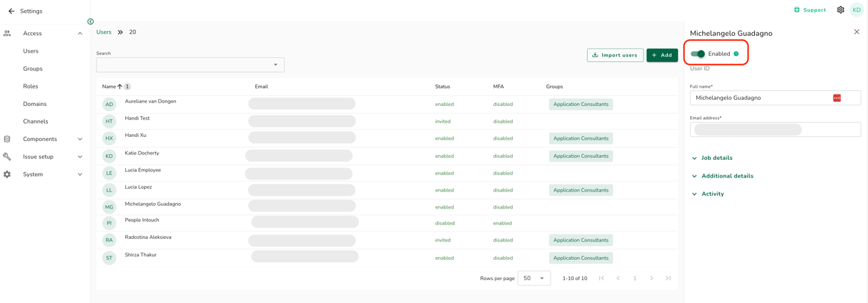Click the RA avatar for Radostina Aleksieva
The image size is (868, 303).
(109, 240)
